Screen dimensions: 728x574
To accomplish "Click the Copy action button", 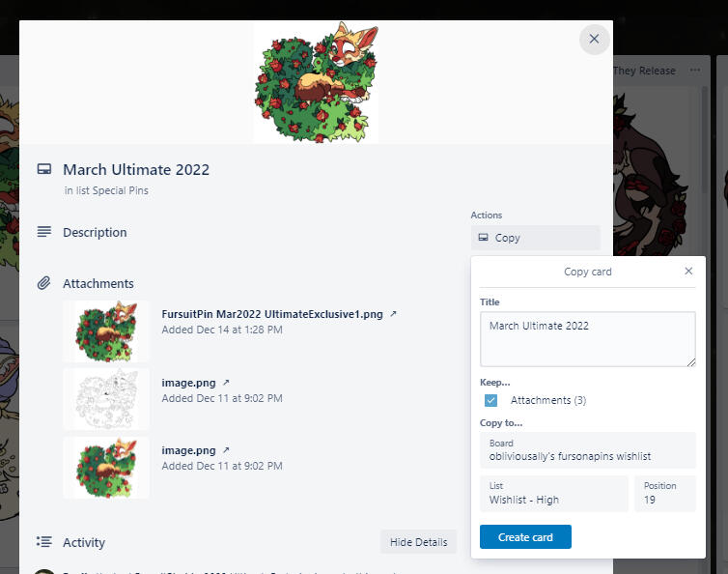I will pyautogui.click(x=535, y=238).
